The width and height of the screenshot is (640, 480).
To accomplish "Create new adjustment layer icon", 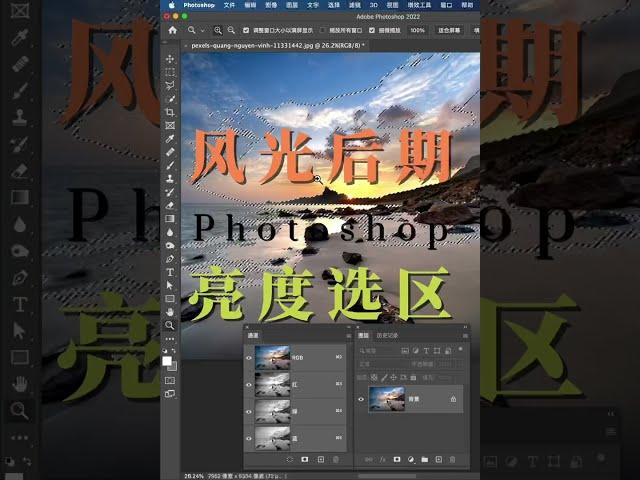I will tap(411, 460).
